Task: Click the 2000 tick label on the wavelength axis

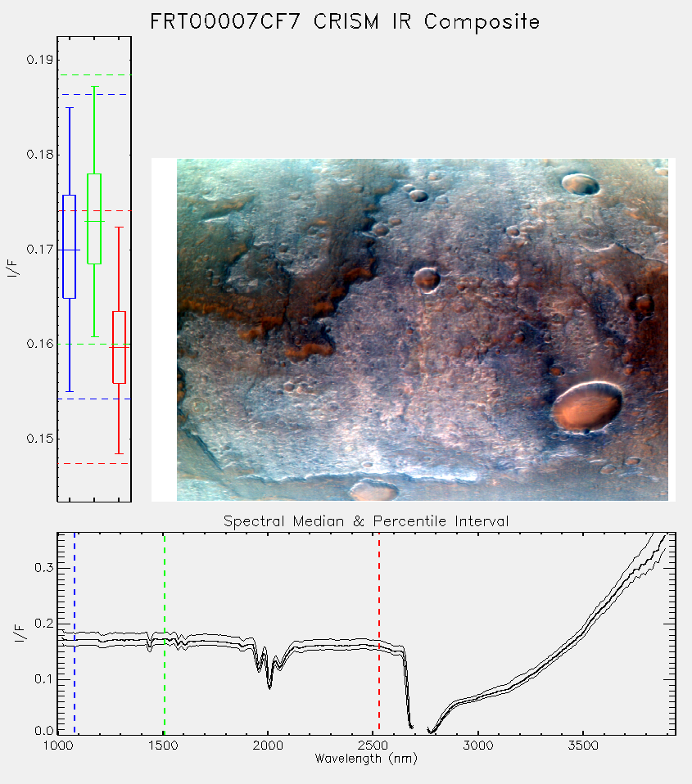Action: point(268,746)
